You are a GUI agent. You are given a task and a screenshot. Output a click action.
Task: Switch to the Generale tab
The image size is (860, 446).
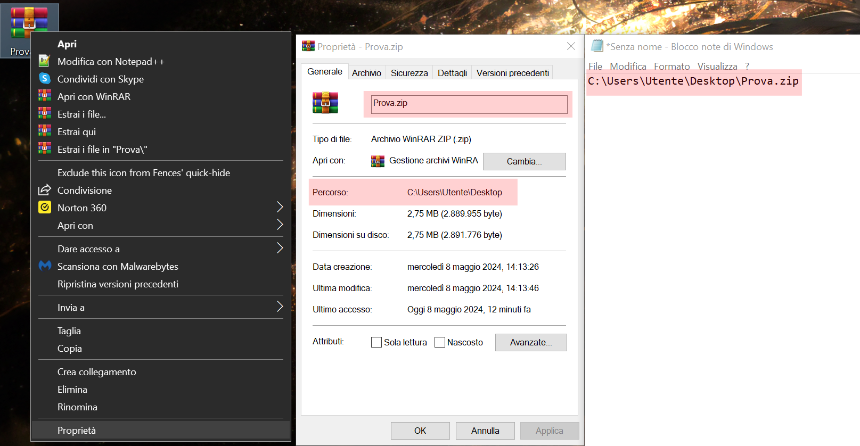coord(325,72)
